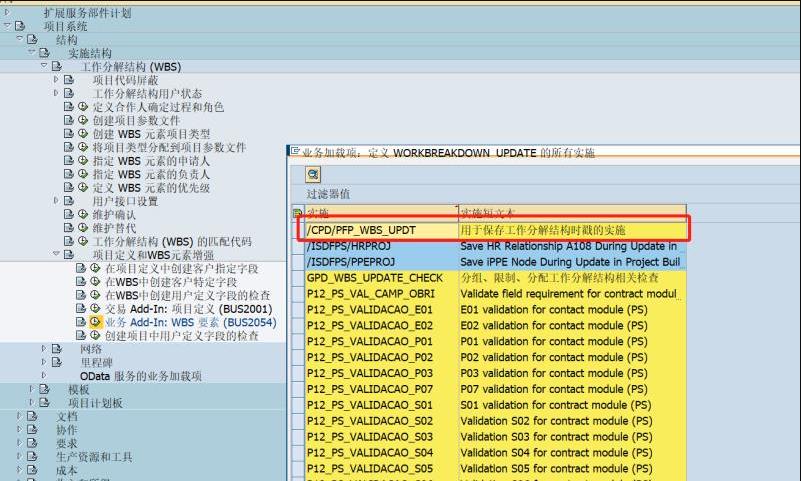Click the execute icon for 交易 Add-In: 项目定义 (BUS2001)
Viewport: 801px width, 481px height.
pyautogui.click(x=96, y=308)
